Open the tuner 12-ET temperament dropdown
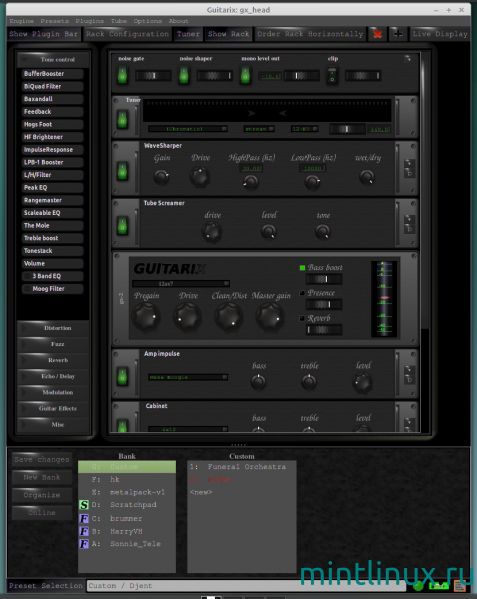This screenshot has height=599, width=477. pos(304,129)
